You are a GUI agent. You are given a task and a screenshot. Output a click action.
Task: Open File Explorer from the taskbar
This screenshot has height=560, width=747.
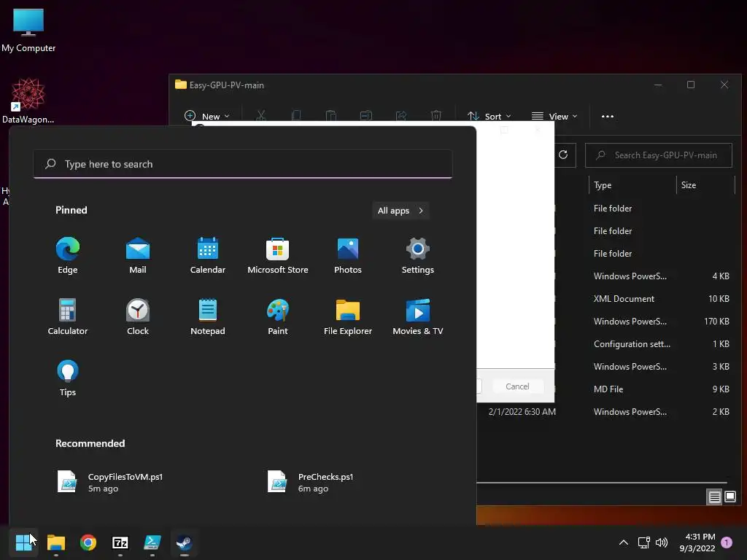(55, 542)
